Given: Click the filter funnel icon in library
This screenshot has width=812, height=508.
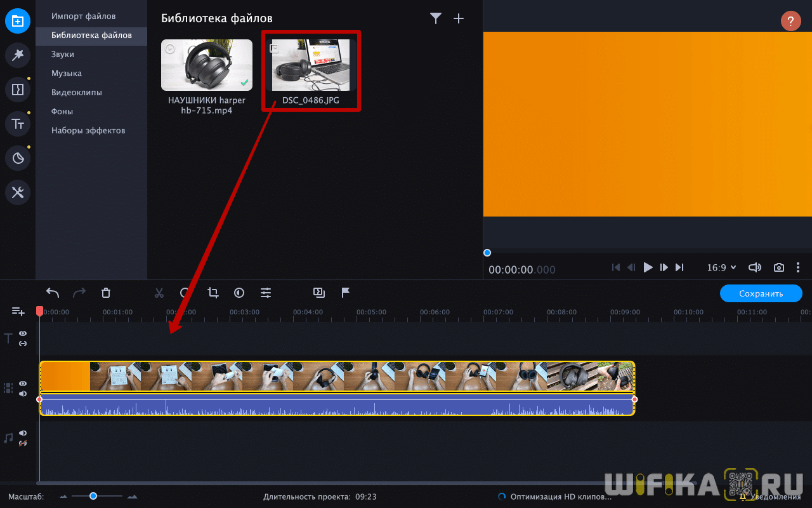Looking at the screenshot, I should 436,18.
